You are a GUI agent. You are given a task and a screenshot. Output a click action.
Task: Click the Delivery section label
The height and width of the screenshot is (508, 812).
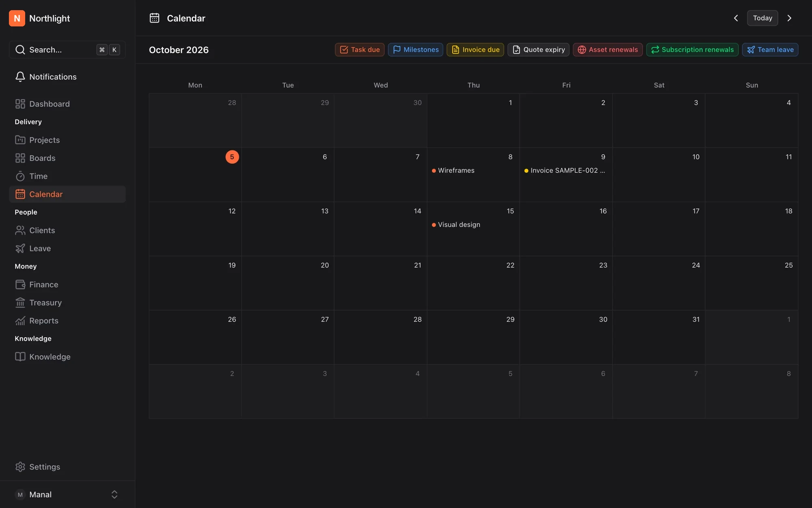coord(28,122)
